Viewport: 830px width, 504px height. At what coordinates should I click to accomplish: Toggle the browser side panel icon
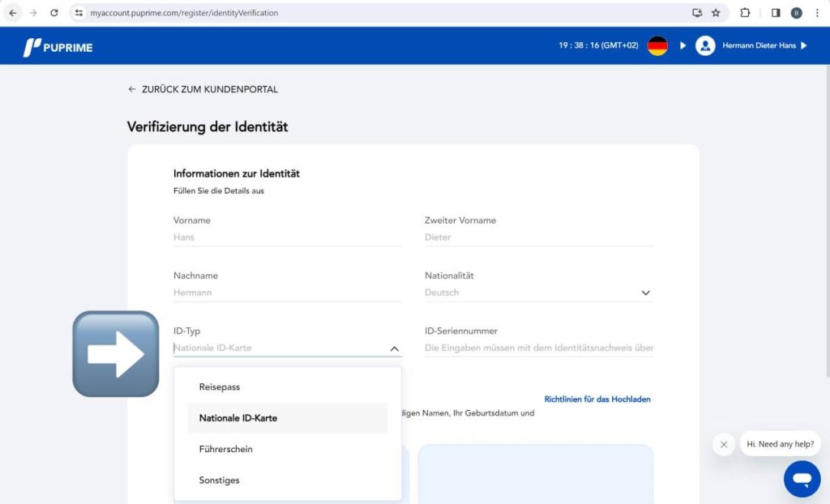pos(776,13)
